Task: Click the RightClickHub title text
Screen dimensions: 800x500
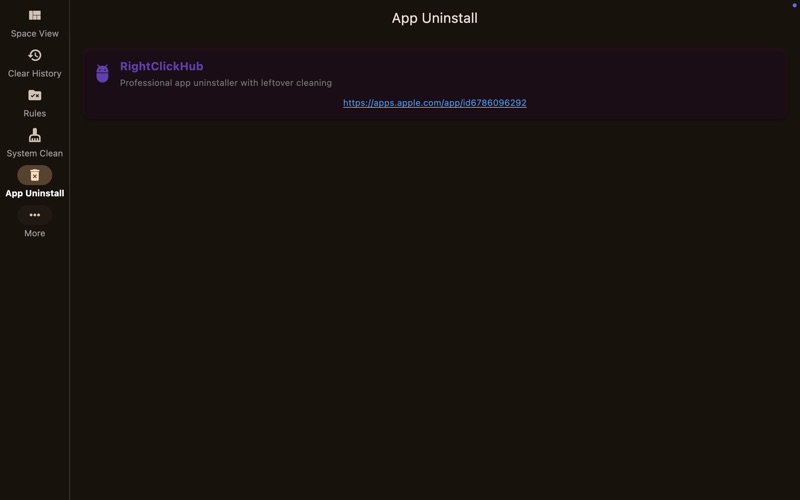Action: click(x=161, y=66)
